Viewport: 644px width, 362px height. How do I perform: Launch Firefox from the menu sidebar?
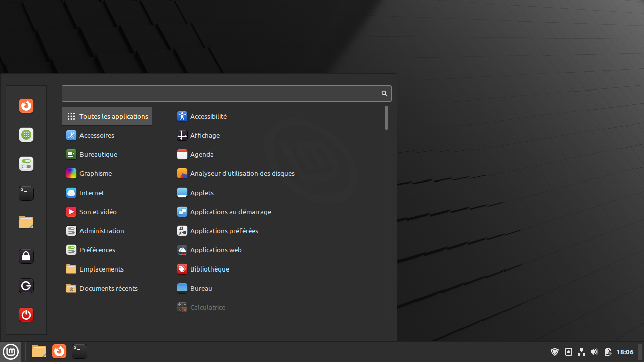coord(26,106)
